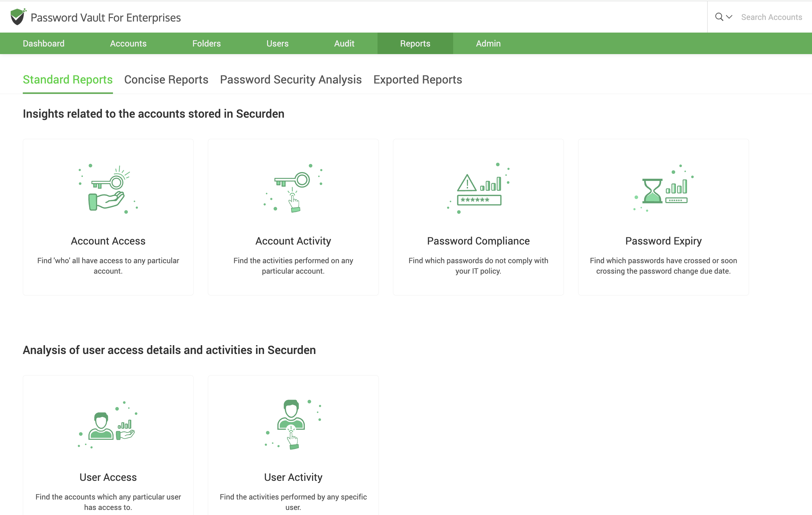Viewport: 812px width, 515px height.
Task: Select the Account Activity key icon
Action: 293,189
